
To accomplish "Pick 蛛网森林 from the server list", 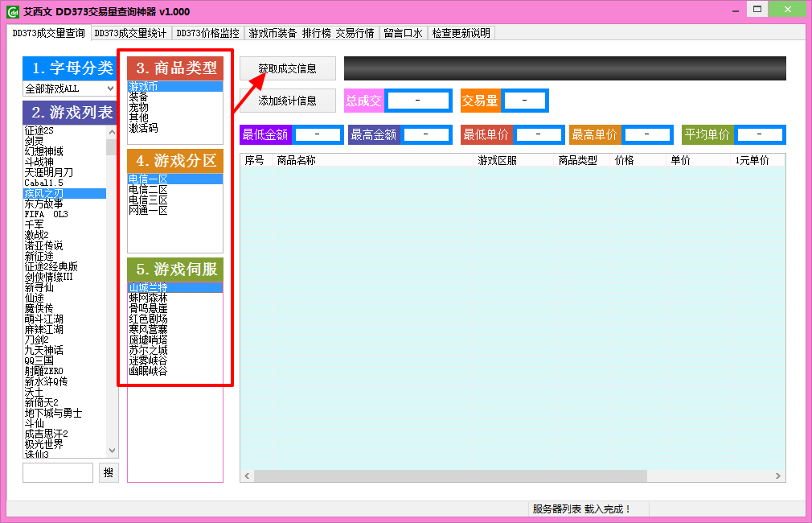I will [x=148, y=298].
